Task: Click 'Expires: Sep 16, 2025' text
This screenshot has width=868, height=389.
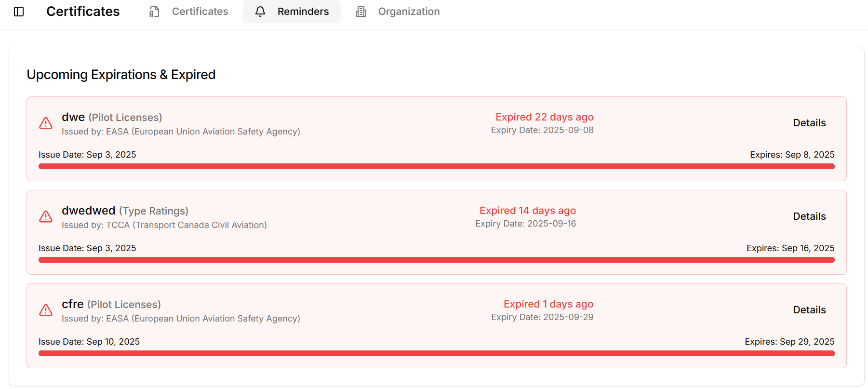Action: click(x=790, y=248)
